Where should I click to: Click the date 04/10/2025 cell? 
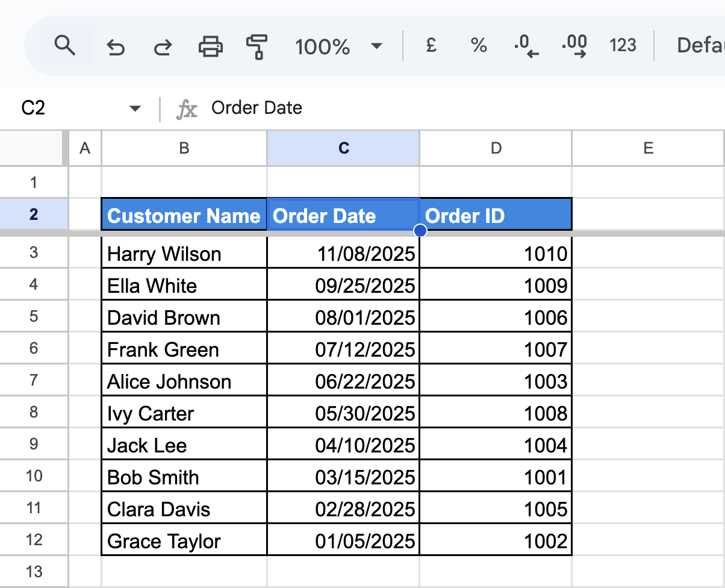click(343, 445)
